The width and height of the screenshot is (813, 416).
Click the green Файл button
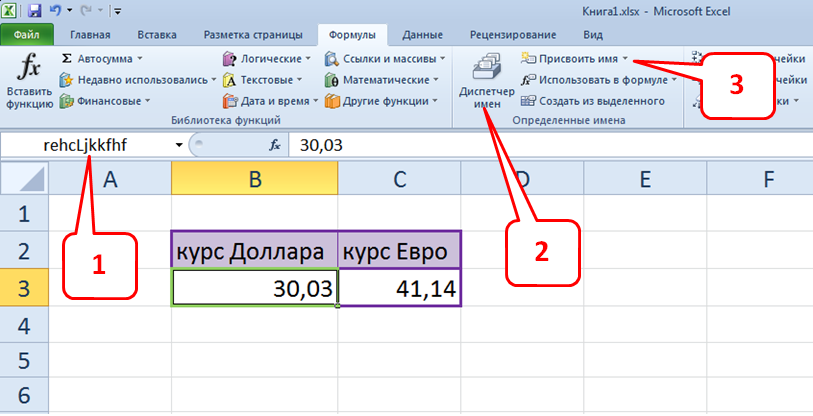(27, 34)
